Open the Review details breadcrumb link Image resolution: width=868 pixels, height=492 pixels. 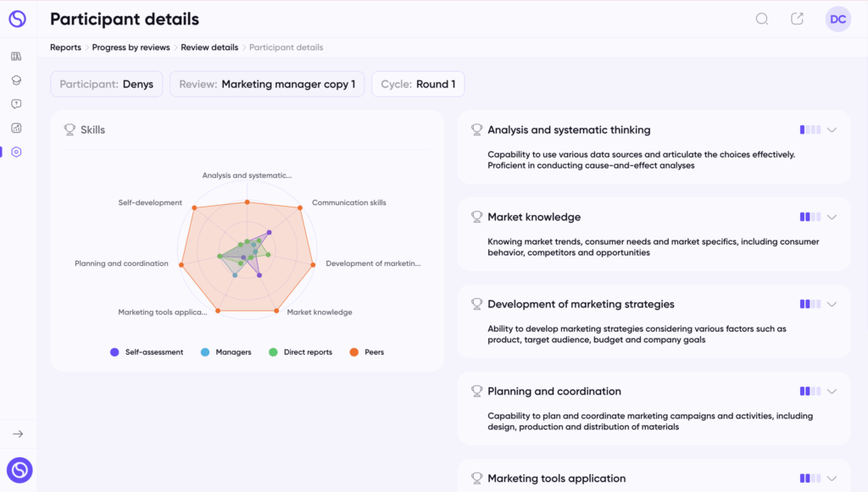pyautogui.click(x=209, y=47)
